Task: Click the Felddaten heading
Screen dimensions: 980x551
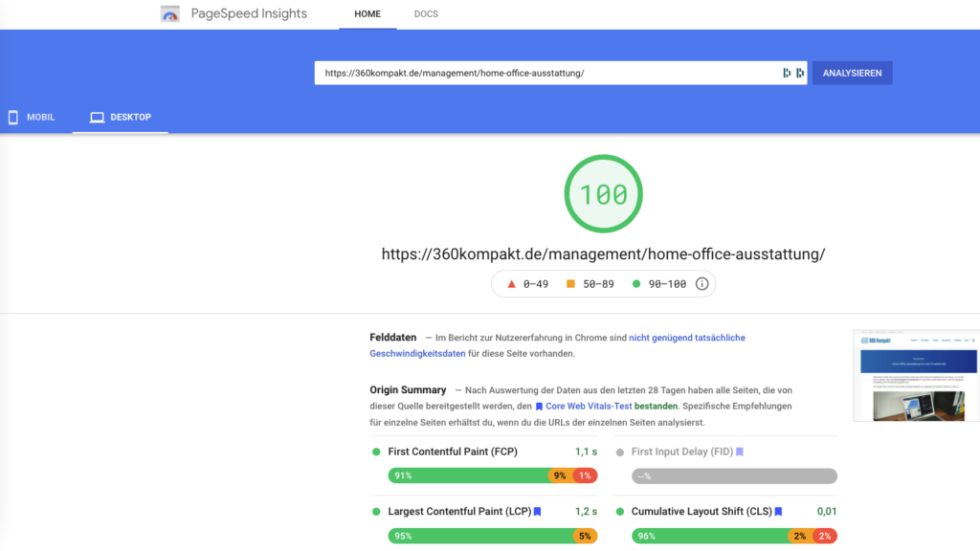Action: click(392, 338)
